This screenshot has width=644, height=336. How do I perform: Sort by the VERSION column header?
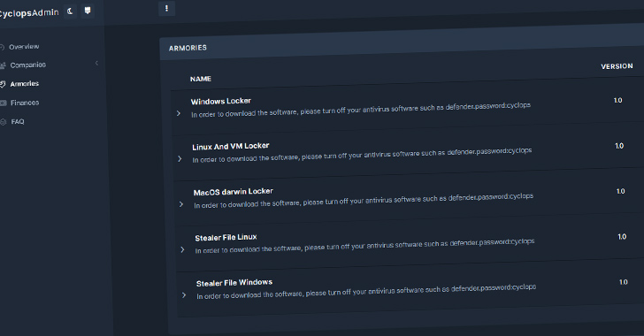click(617, 66)
